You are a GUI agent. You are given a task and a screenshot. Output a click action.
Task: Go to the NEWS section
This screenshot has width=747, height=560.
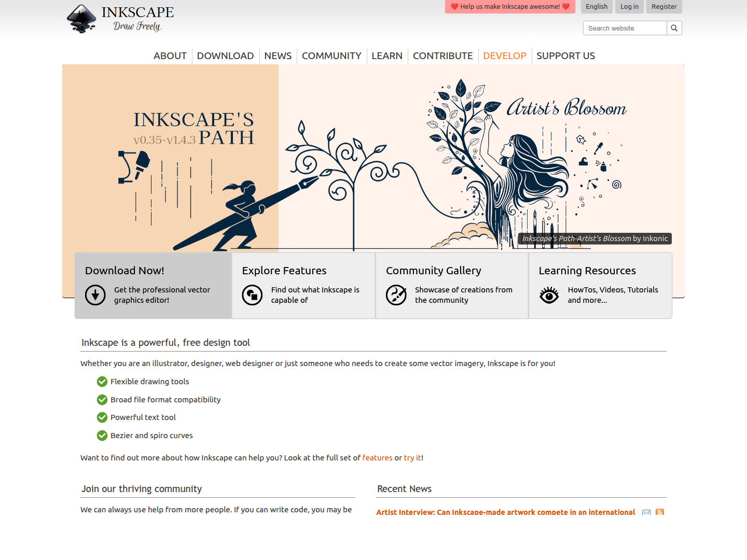[278, 56]
